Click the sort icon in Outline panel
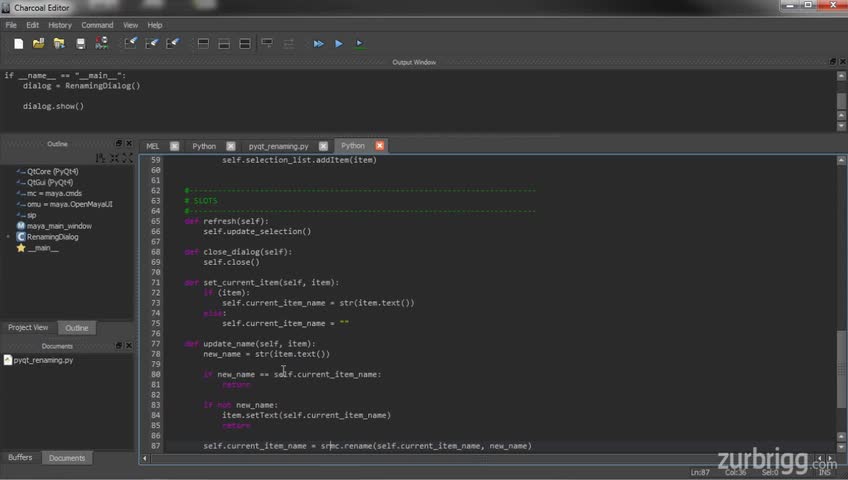Image resolution: width=848 pixels, height=480 pixels. [x=100, y=158]
